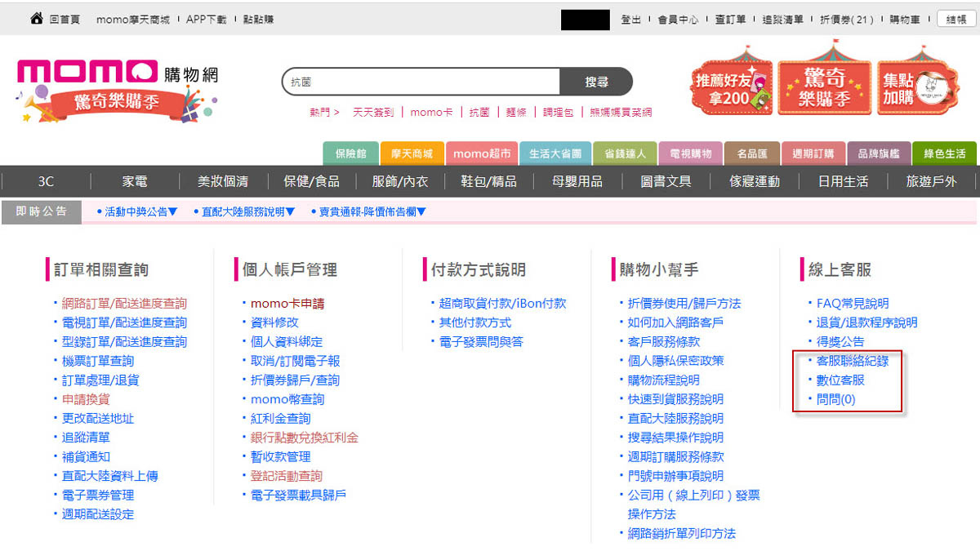Open FAQ常見說明 link
Image resolution: width=980 pixels, height=560 pixels.
click(x=853, y=304)
